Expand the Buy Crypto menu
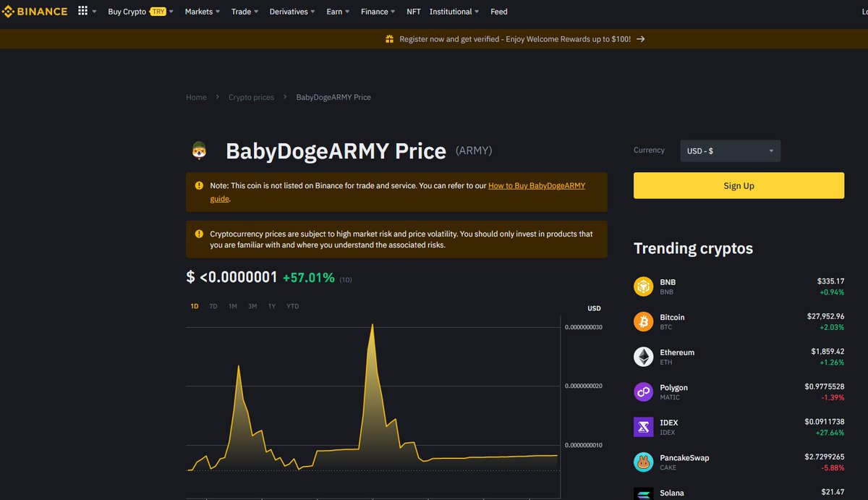 tap(140, 12)
